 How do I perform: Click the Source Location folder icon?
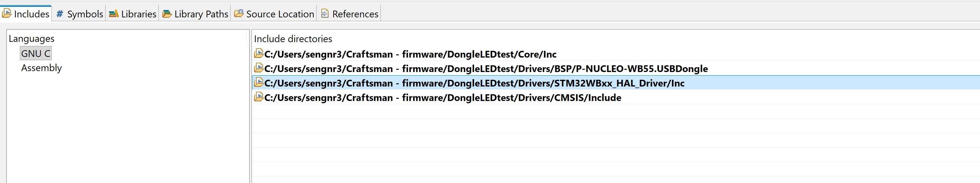pos(239,13)
